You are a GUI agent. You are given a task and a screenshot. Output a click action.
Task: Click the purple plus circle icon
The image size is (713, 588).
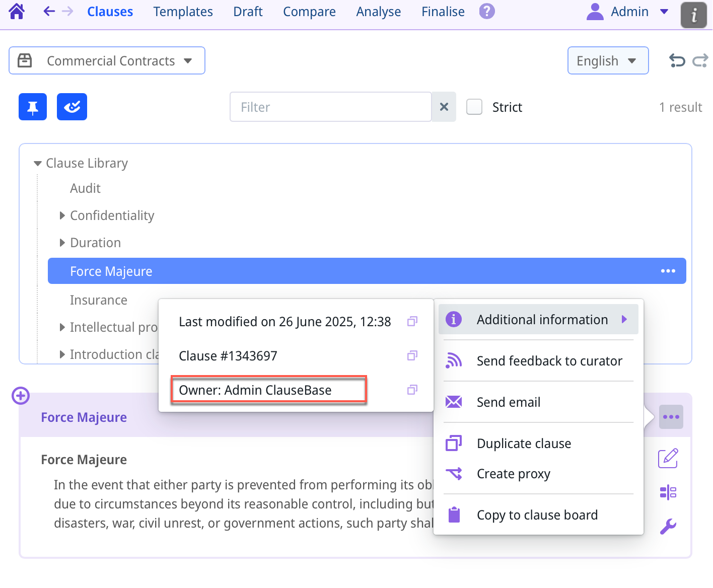[x=21, y=396]
